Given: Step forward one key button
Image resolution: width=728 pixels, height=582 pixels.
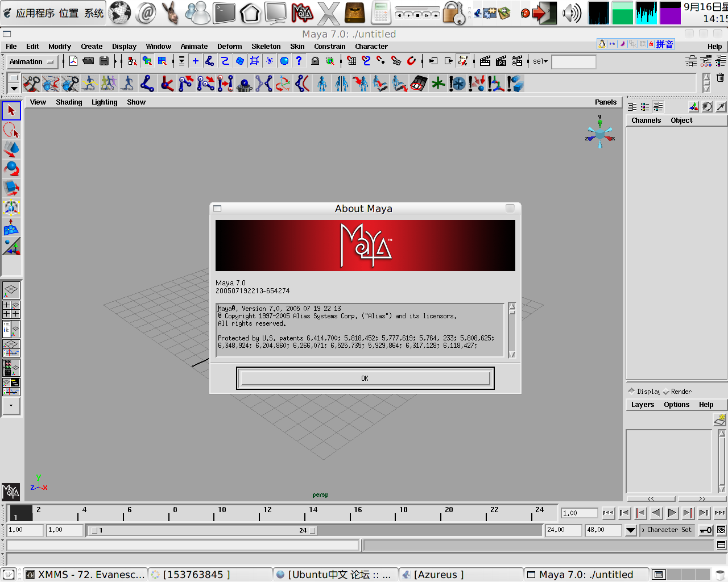Looking at the screenshot, I should (704, 513).
